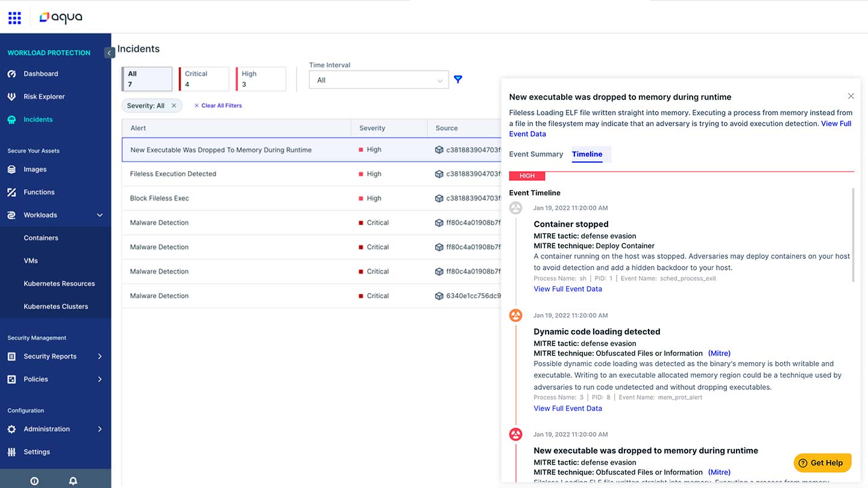Click the Administration gear icon

pos(11,429)
